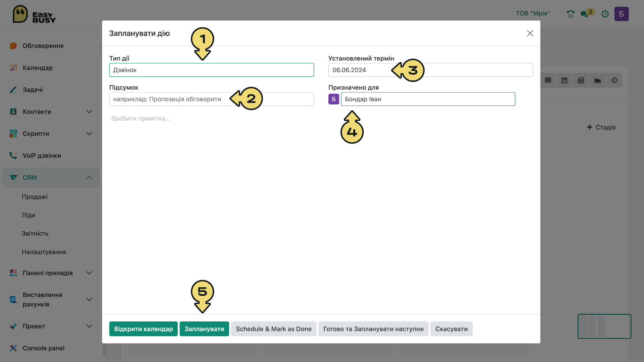
Task: Open the VoIP phone icon in header
Action: [x=570, y=14]
